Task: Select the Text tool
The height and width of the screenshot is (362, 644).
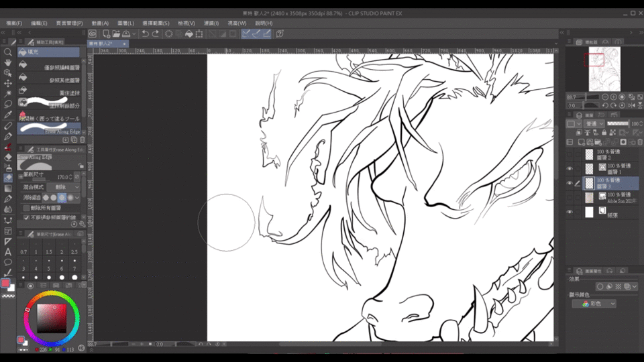Action: (x=8, y=251)
